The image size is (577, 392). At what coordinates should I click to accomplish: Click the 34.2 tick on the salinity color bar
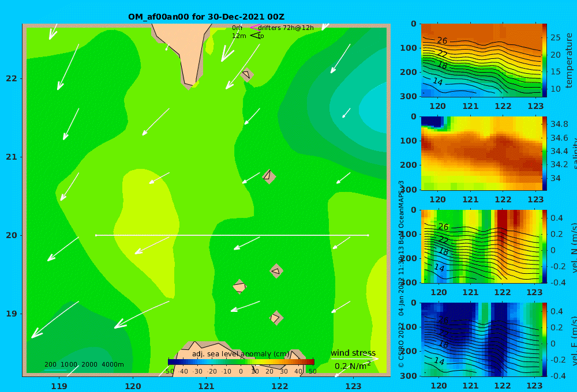[x=559, y=164]
